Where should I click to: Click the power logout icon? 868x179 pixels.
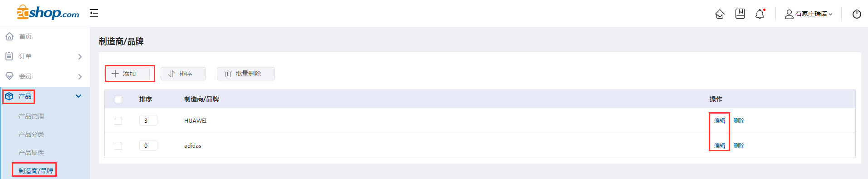(x=857, y=14)
